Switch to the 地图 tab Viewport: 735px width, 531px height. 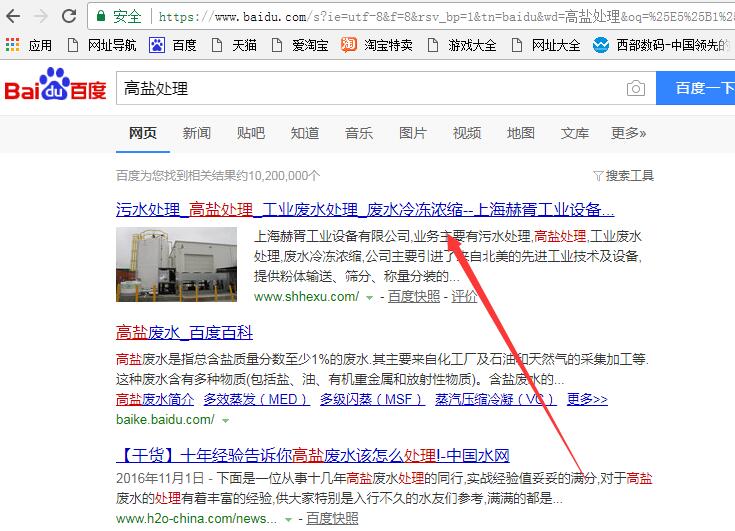pyautogui.click(x=521, y=133)
